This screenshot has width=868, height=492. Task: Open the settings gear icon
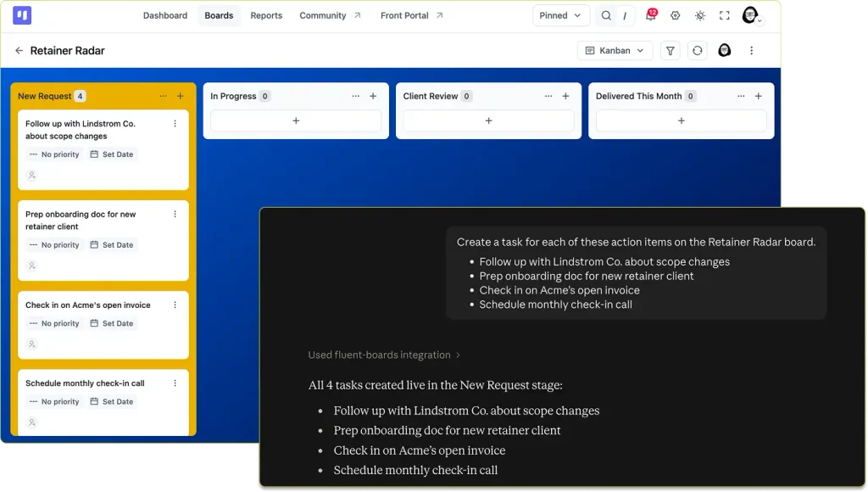[x=675, y=15]
